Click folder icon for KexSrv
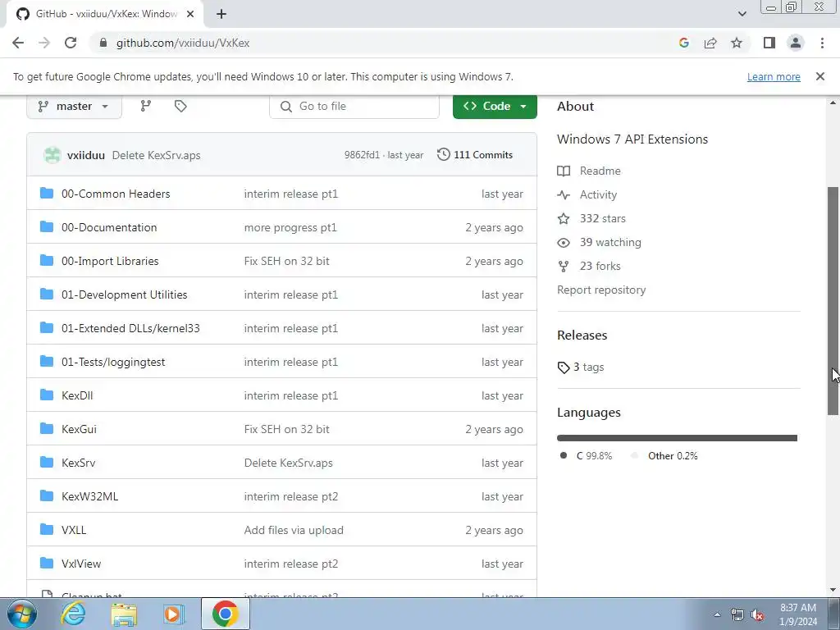840x630 pixels. click(x=47, y=462)
